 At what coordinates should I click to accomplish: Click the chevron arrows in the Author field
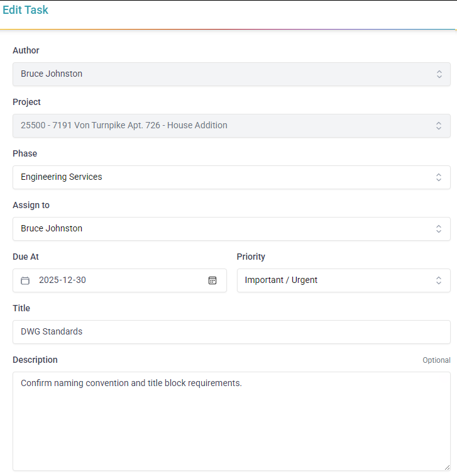pyautogui.click(x=439, y=74)
